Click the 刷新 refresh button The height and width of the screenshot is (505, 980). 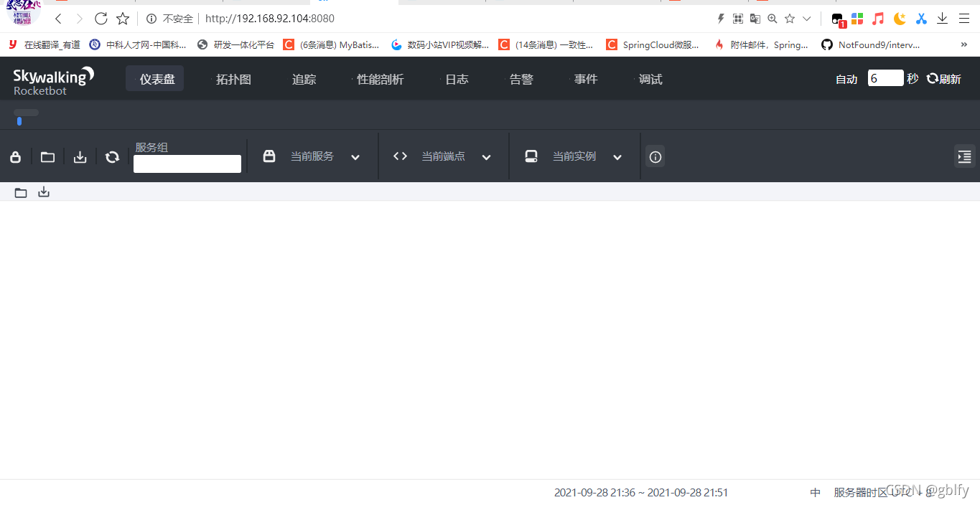(x=943, y=79)
